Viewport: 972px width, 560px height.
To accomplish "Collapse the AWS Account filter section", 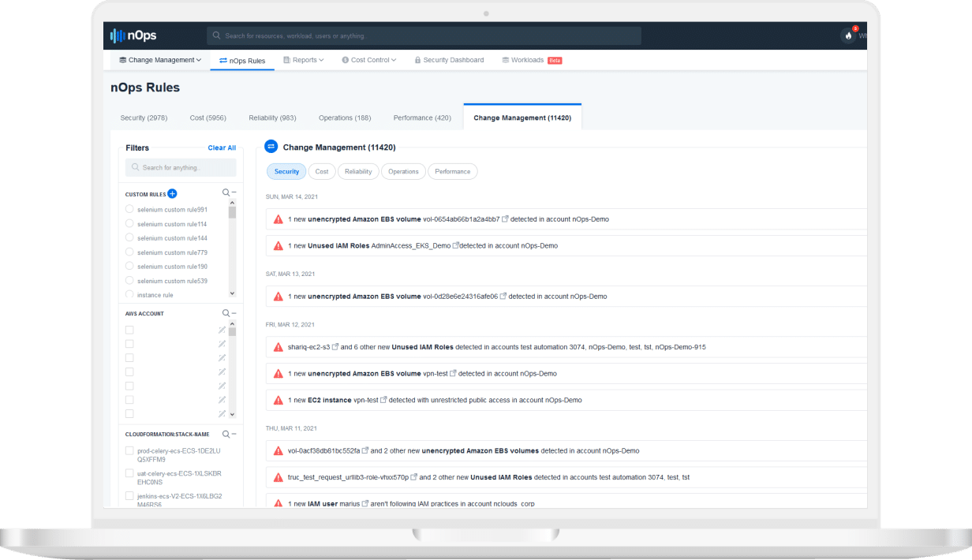I will 234,313.
